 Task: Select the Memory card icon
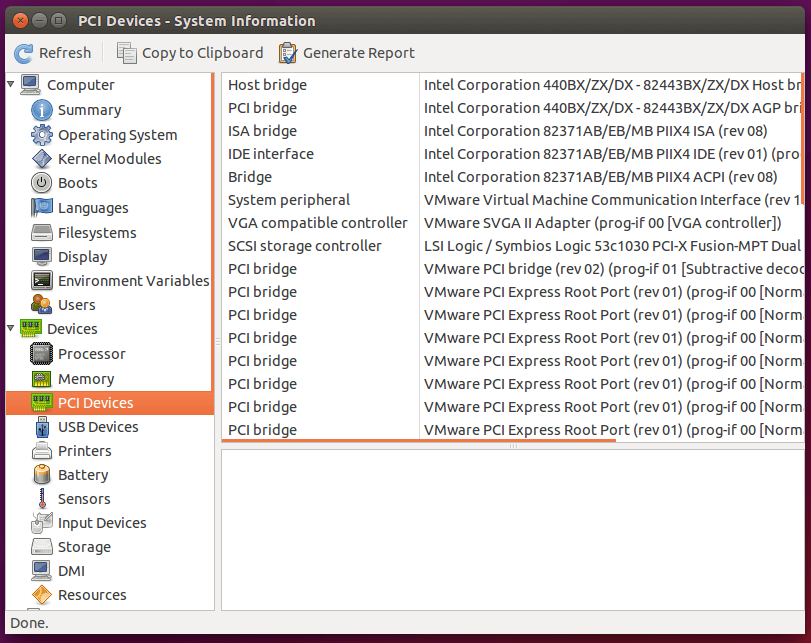click(x=42, y=379)
